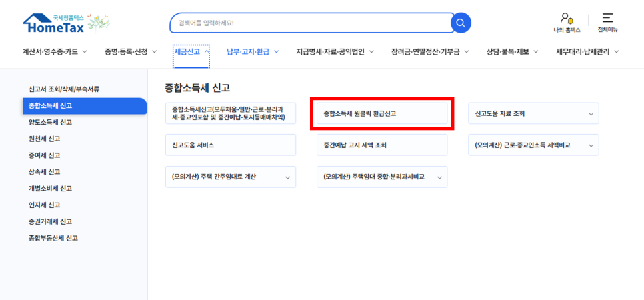The height and width of the screenshot is (300, 644).
Task: Click chevron beside 계산서·영수증·카드
Action: click(85, 52)
